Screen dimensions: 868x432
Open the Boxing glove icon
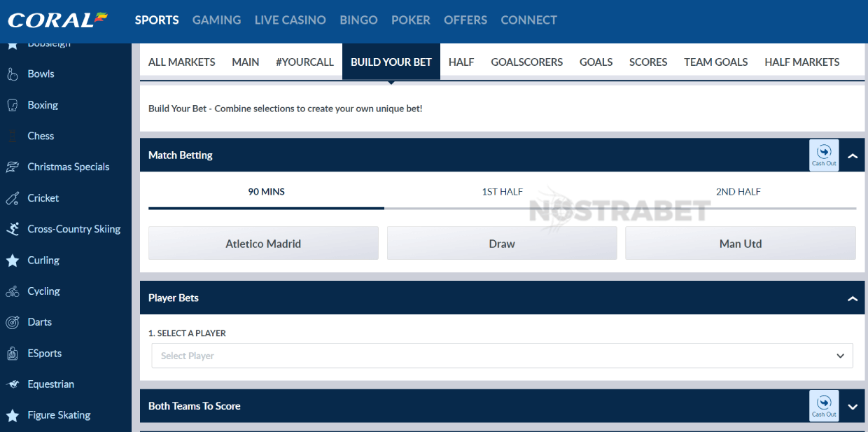[12, 105]
